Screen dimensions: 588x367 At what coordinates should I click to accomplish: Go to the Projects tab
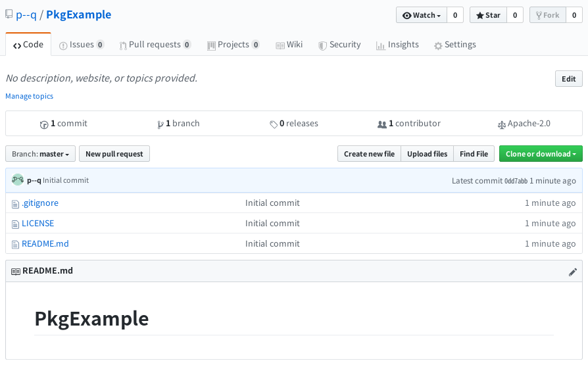(x=233, y=45)
